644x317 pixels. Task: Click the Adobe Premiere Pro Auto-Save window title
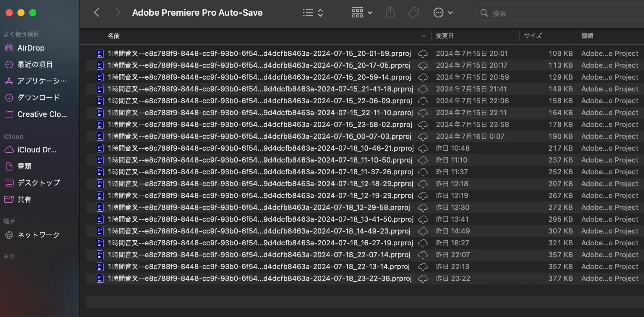[197, 13]
